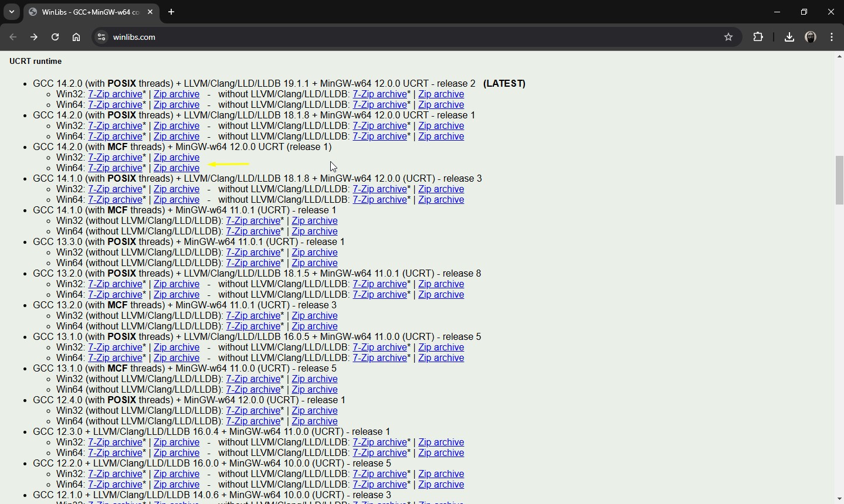844x504 pixels.
Task: Open a new browser tab
Action: [171, 12]
